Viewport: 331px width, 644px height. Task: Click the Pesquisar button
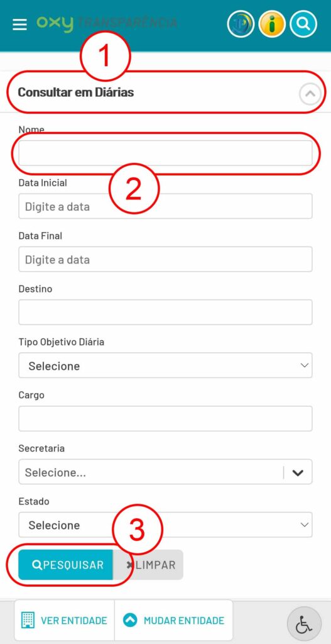tap(65, 565)
